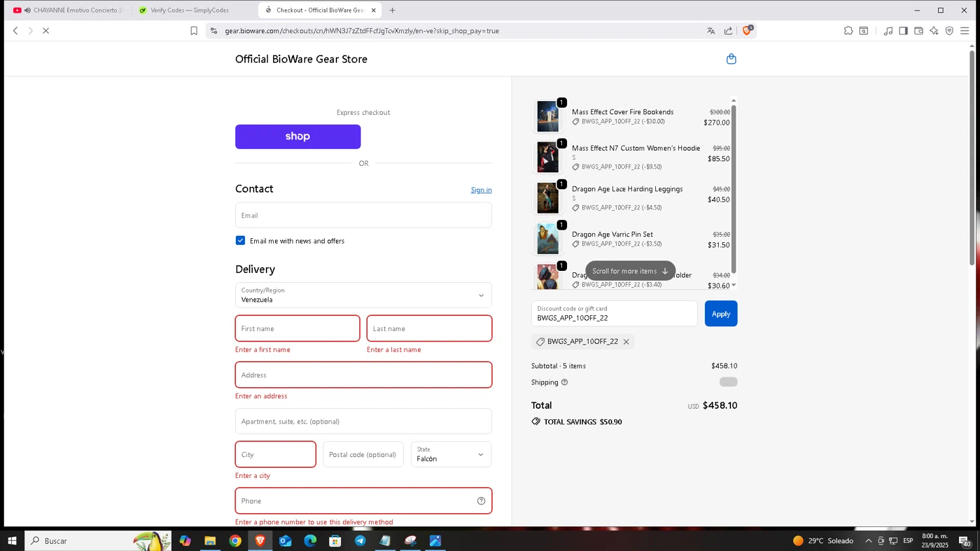The image size is (980, 551).
Task: Click the Last name field
Action: pos(429,328)
